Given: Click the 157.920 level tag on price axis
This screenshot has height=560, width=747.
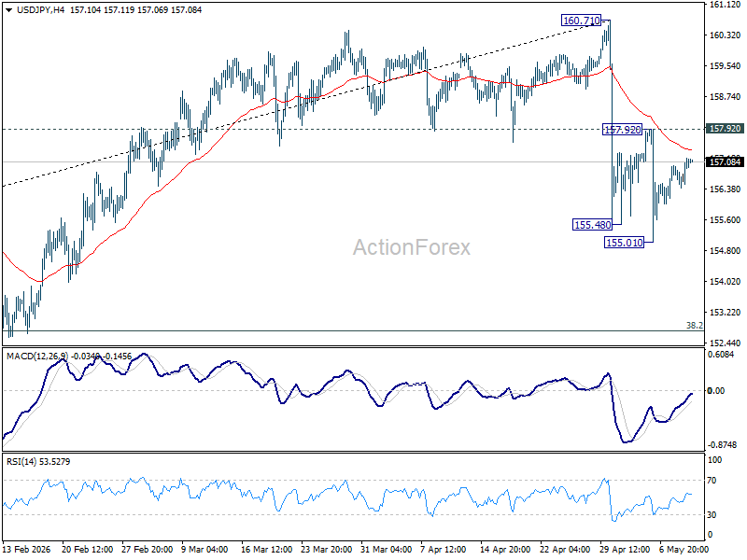Looking at the screenshot, I should coord(726,129).
